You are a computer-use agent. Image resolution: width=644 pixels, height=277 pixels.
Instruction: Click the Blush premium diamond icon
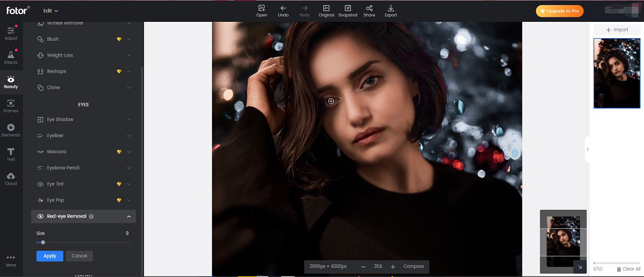pos(119,39)
